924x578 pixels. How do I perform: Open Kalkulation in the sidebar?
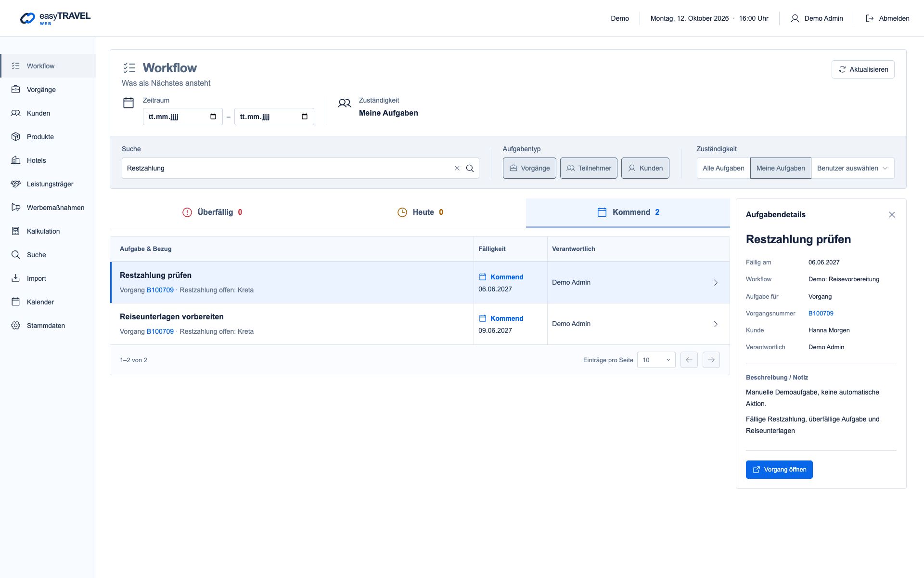point(48,231)
